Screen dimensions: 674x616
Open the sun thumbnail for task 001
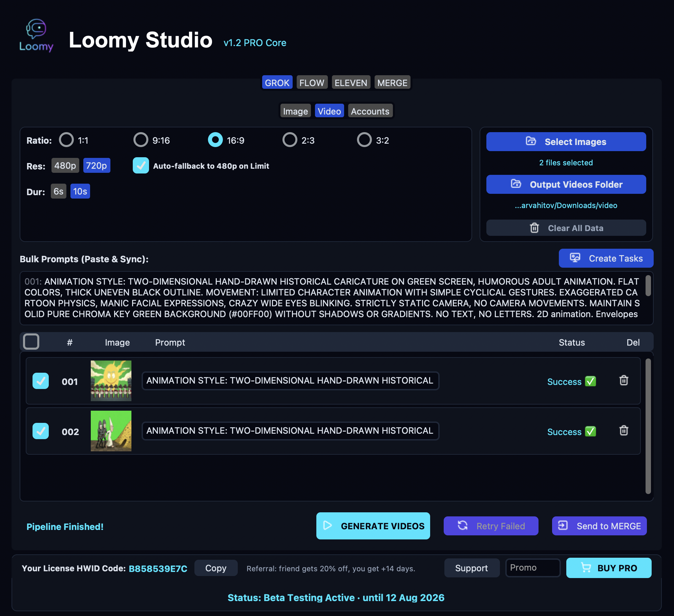pos(111,381)
